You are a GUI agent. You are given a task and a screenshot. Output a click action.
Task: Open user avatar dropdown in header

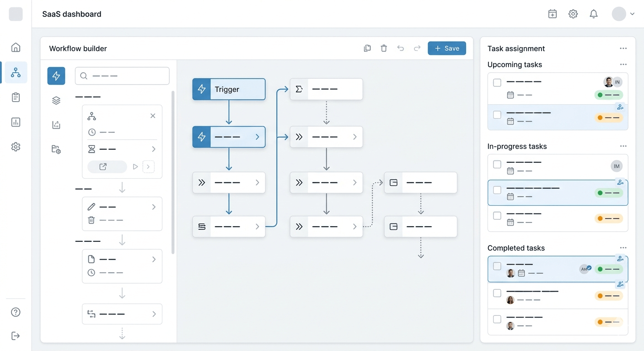point(623,14)
